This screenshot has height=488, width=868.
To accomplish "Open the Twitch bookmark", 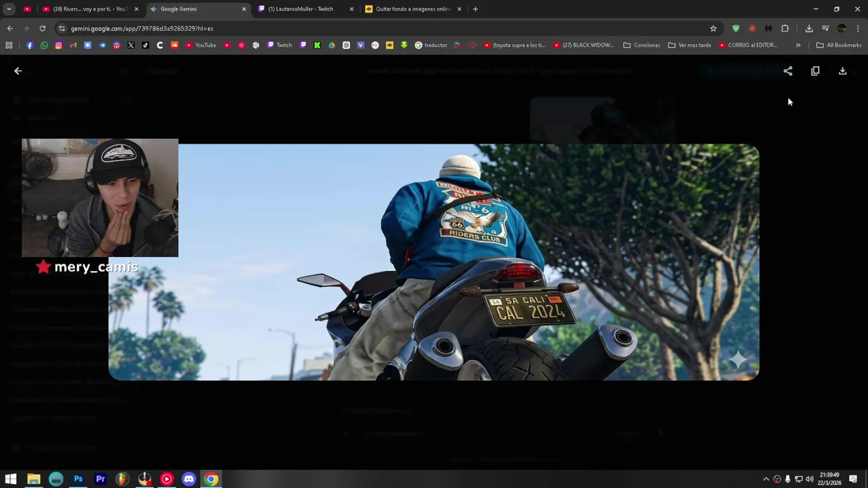I will (x=279, y=45).
